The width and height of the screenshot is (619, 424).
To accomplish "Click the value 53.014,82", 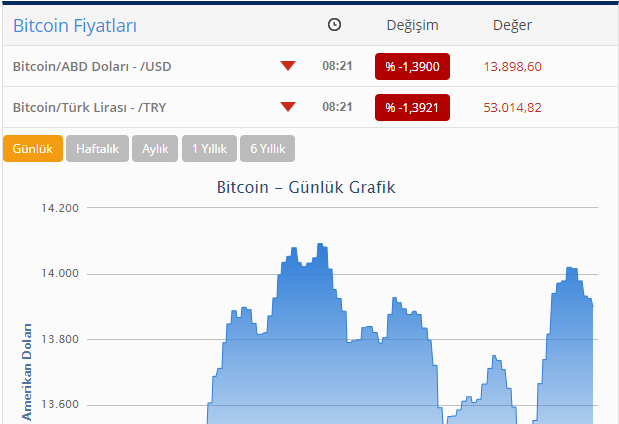I will pos(512,107).
